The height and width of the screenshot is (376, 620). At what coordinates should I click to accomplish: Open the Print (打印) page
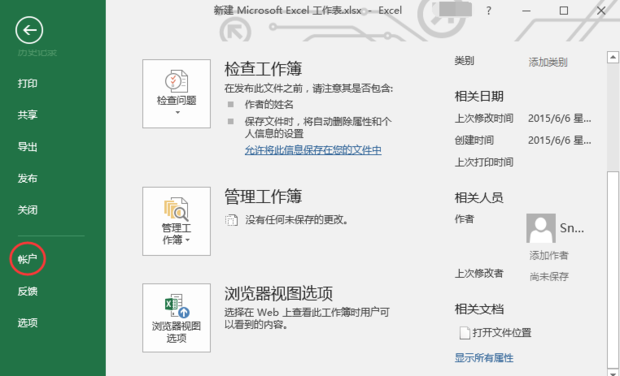point(28,84)
